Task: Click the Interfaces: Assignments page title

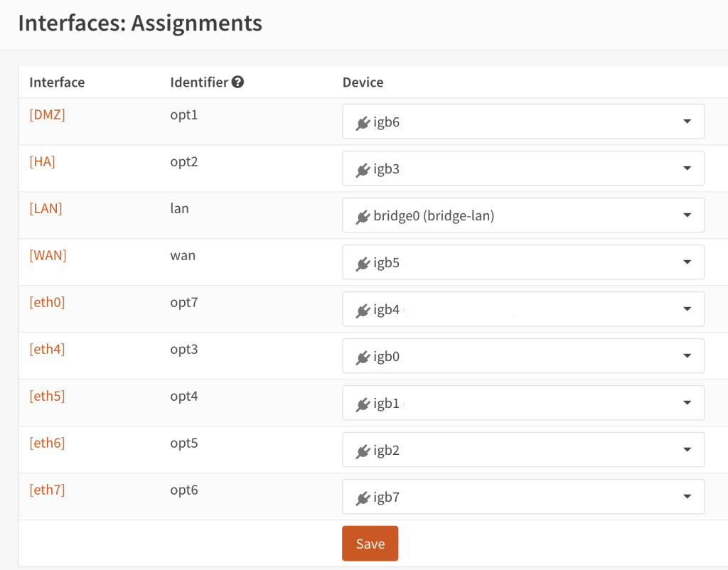Action: (x=140, y=23)
